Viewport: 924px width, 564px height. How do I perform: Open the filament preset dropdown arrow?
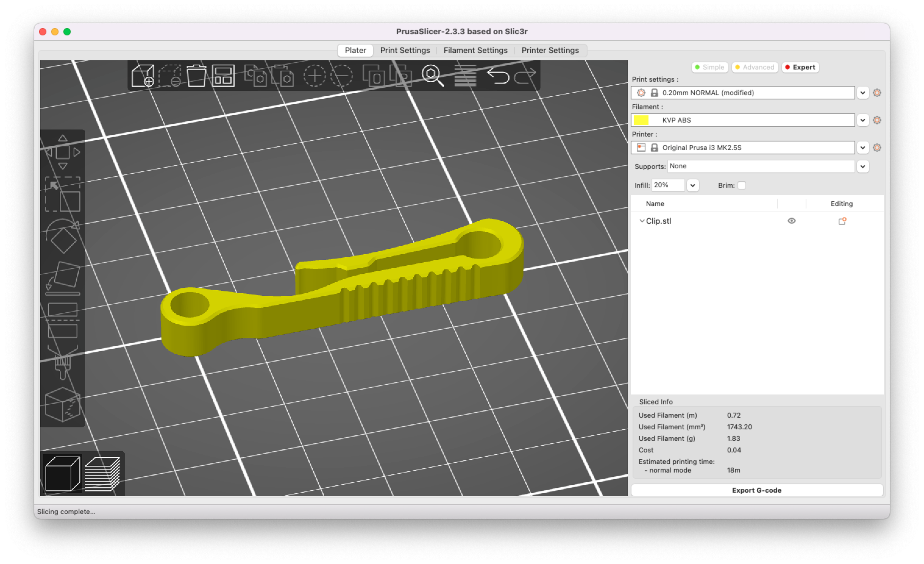(x=862, y=120)
